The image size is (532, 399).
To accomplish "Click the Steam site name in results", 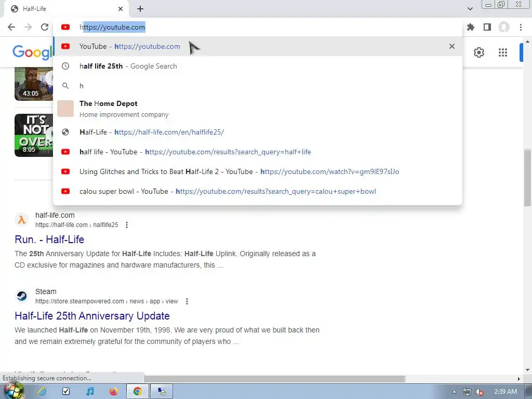I will [x=46, y=291].
